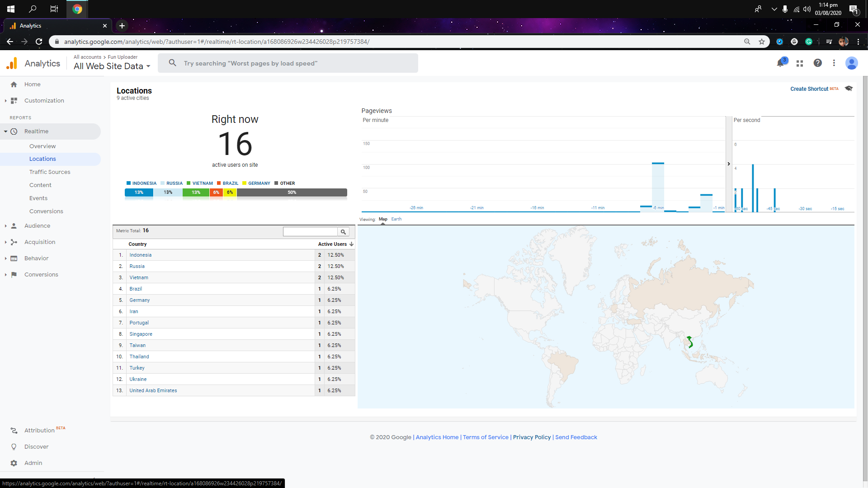Open the Analytics help icon

(818, 63)
